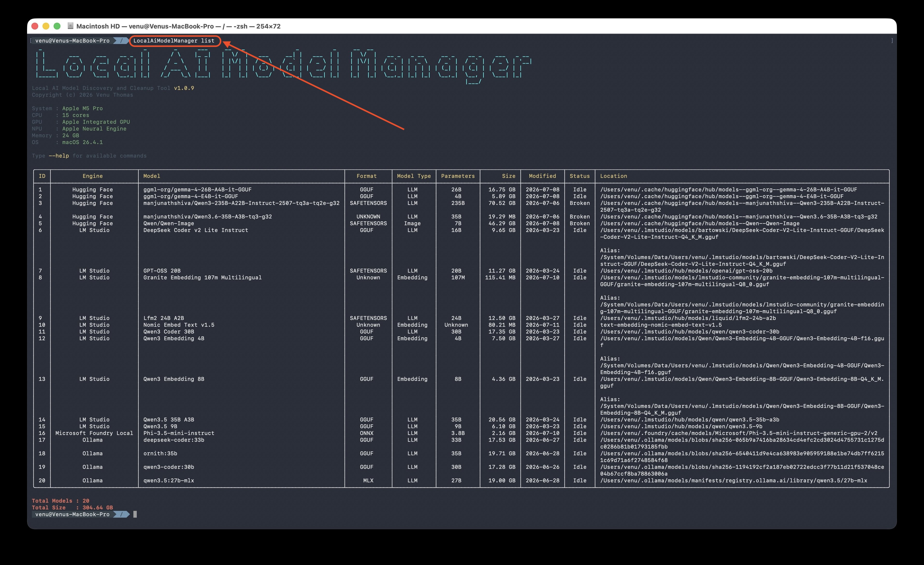Click 'DeepSeek Coder v2 Lite Instruct' model
The image size is (924, 565).
(196, 230)
